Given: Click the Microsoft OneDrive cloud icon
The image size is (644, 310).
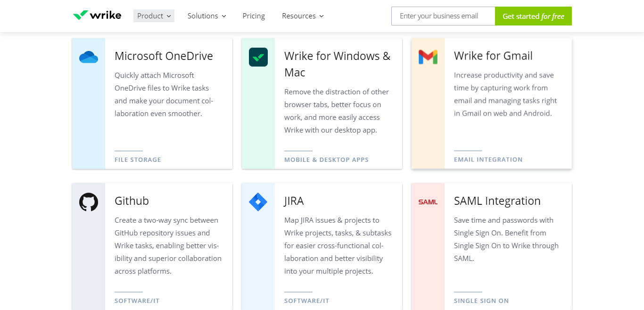Looking at the screenshot, I should click(89, 57).
